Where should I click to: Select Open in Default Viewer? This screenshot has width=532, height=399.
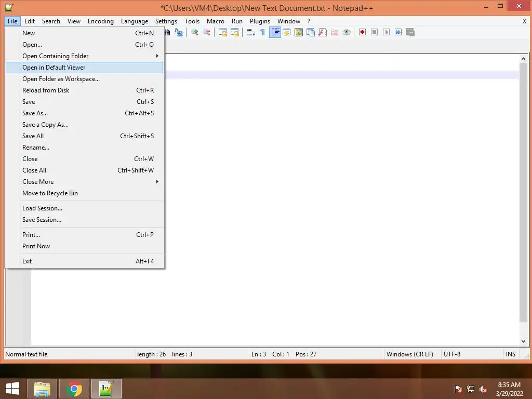85,67
